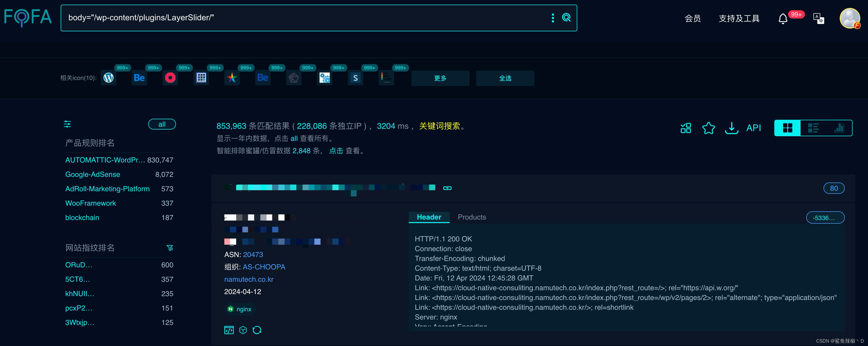Open the 支持及工具 menu
This screenshot has height=346, width=868.
(739, 18)
